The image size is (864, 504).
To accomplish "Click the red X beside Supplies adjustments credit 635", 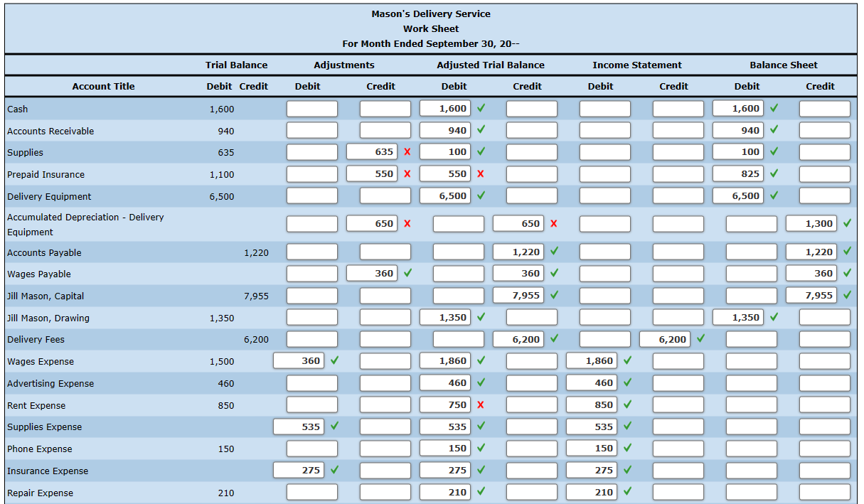I will [x=407, y=152].
